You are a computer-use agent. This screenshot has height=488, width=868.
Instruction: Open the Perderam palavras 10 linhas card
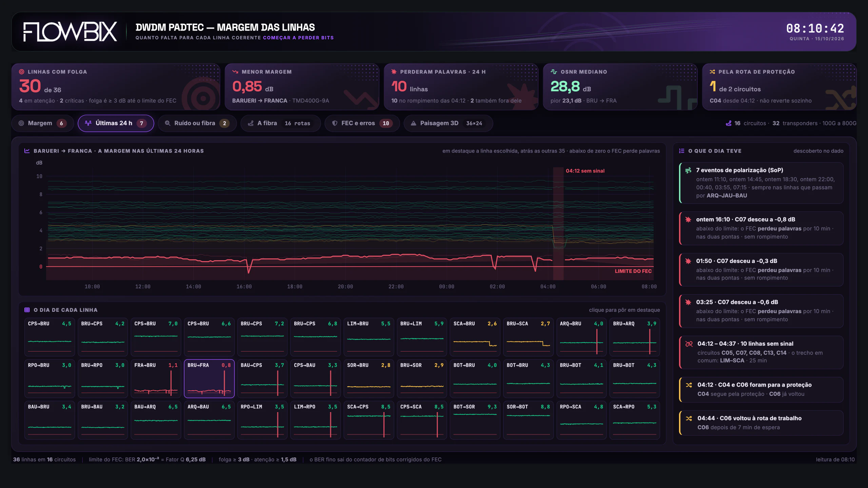point(461,87)
